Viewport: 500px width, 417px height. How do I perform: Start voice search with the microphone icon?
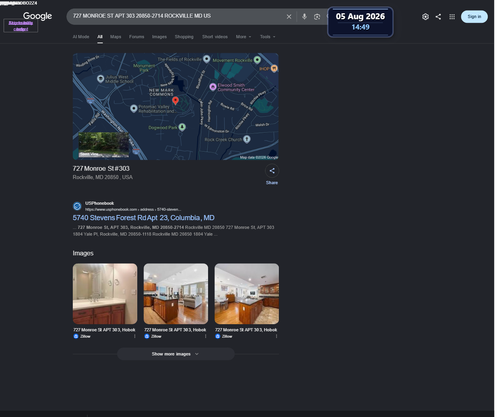304,17
